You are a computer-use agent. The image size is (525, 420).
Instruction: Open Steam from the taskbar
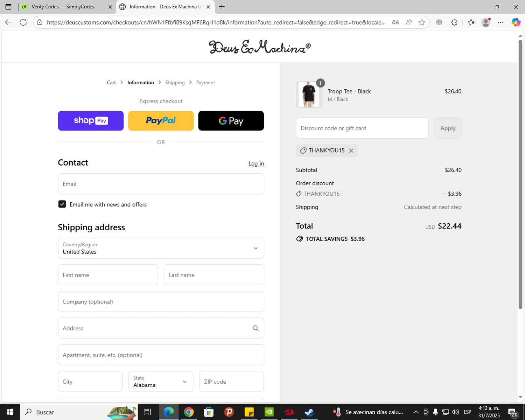point(309,412)
